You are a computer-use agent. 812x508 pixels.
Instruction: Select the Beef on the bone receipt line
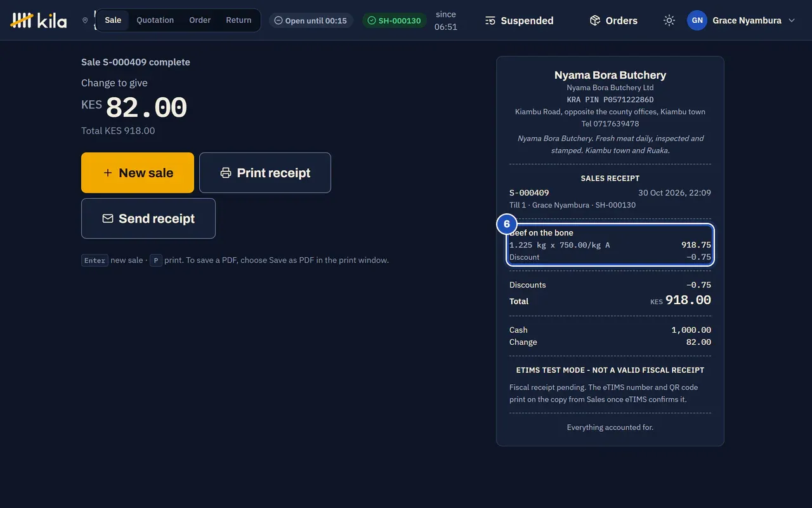coord(610,244)
